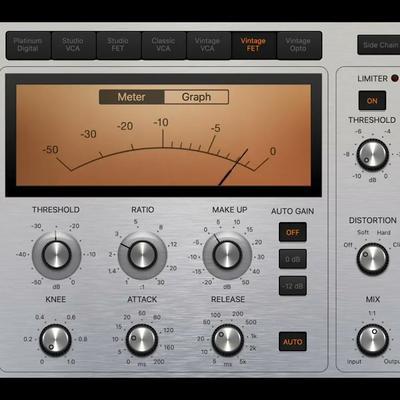Toggle the Limiter ON button

coord(372,101)
